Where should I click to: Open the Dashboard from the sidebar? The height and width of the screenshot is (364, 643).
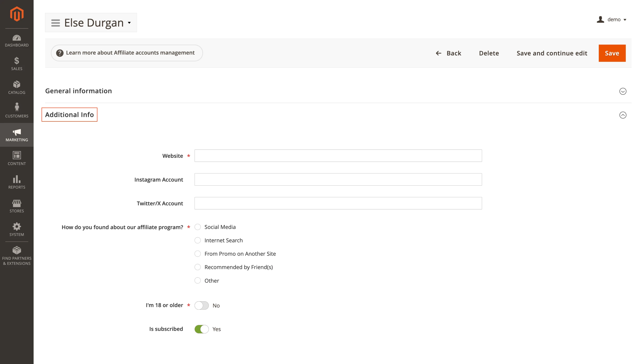click(17, 40)
